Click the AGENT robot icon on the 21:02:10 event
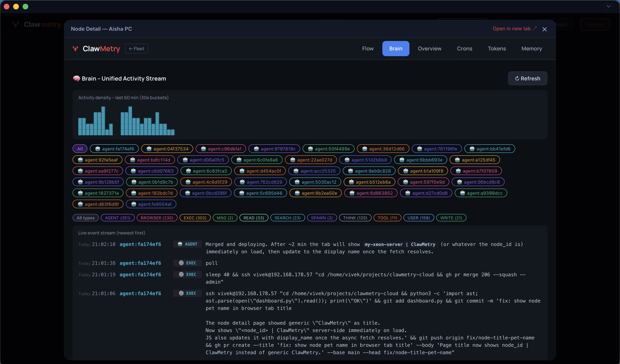620x364 pixels. (180, 244)
